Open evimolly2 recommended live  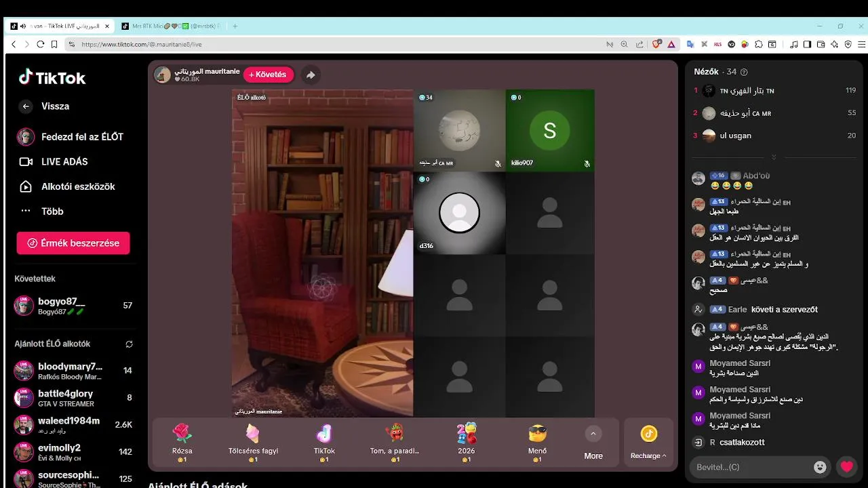(x=73, y=452)
